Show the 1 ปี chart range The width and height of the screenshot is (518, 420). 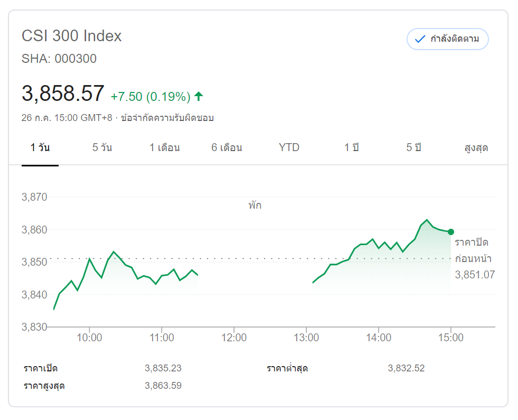click(x=351, y=148)
